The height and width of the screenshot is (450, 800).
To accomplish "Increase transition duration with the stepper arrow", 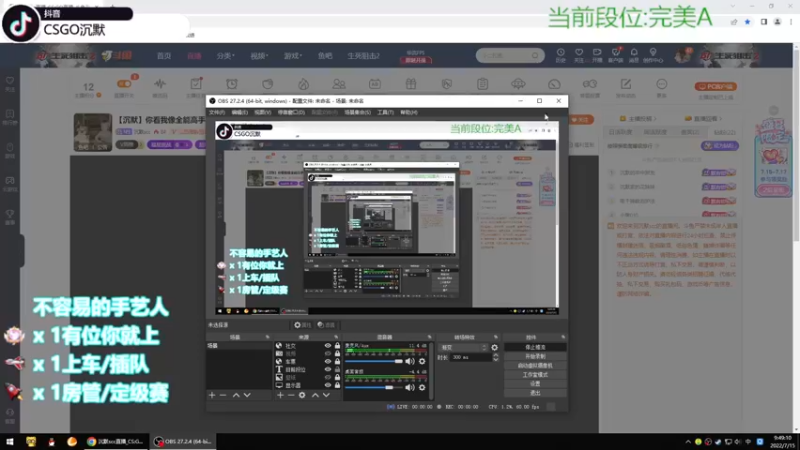I will click(x=495, y=356).
